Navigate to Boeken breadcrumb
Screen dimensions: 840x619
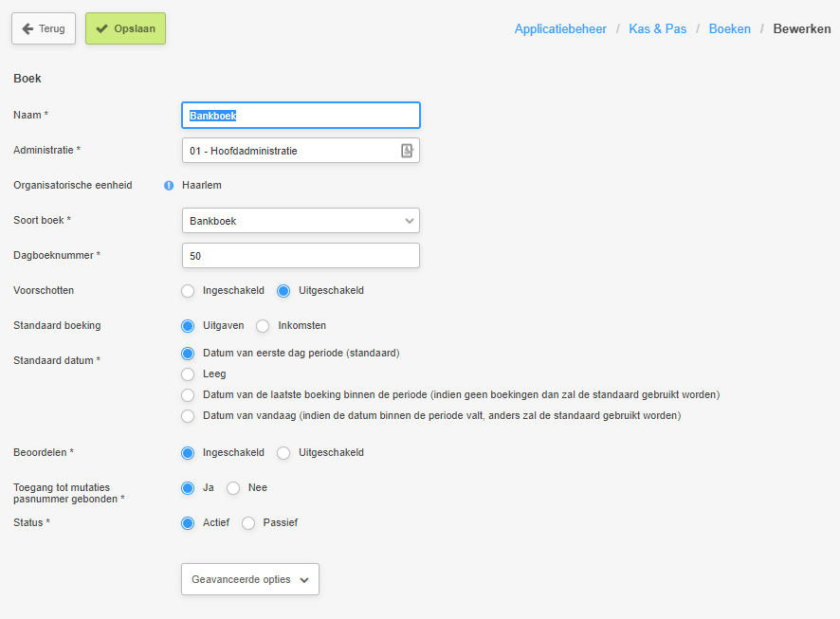730,29
